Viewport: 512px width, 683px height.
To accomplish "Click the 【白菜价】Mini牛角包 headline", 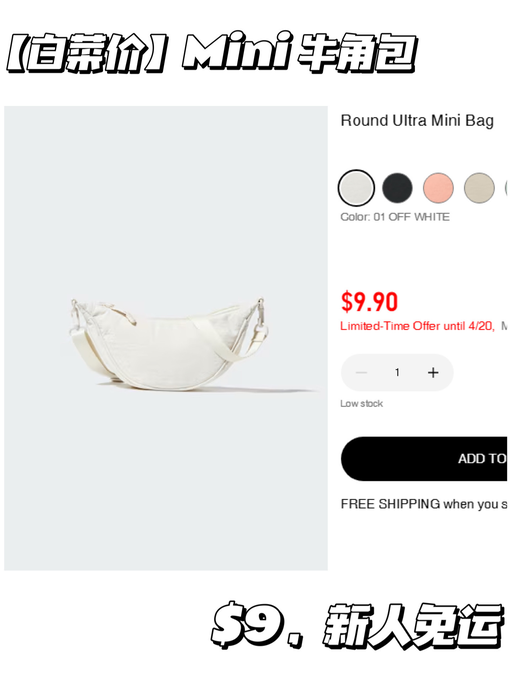I will (x=212, y=53).
